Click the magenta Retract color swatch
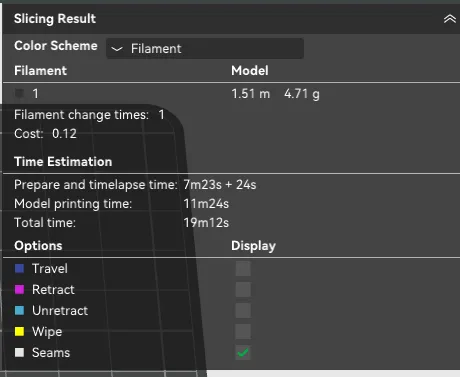 pyautogui.click(x=20, y=289)
